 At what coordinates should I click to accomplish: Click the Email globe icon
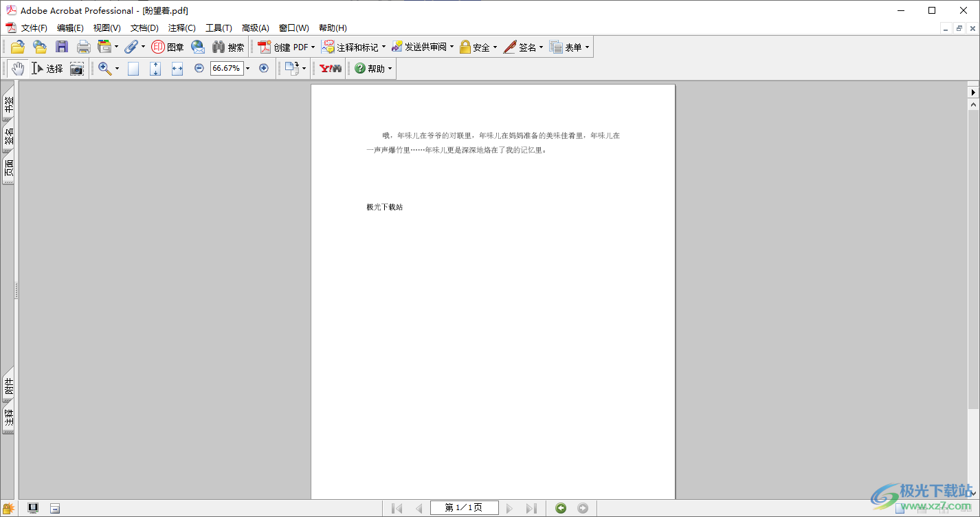click(x=198, y=47)
